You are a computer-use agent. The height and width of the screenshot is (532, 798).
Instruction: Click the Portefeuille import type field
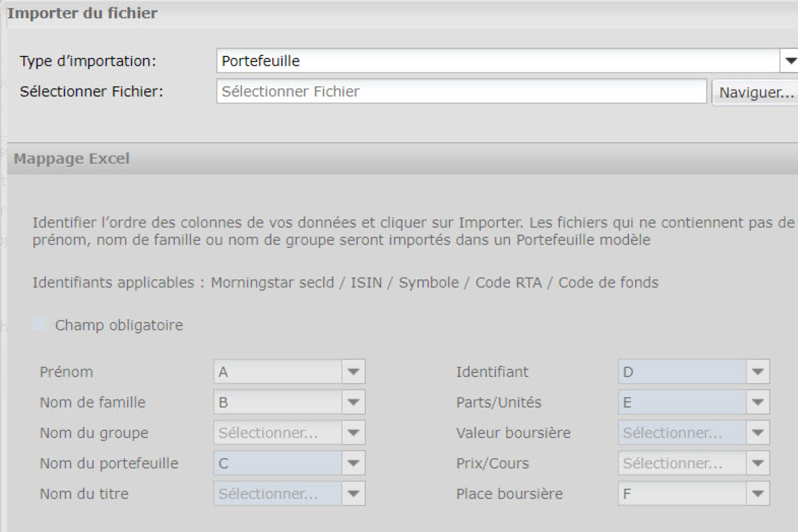click(x=497, y=61)
